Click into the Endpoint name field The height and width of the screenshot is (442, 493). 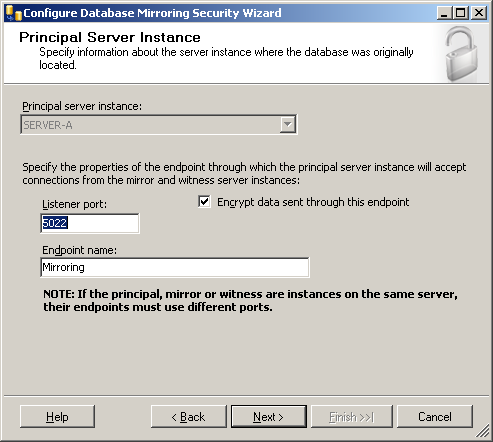click(175, 267)
